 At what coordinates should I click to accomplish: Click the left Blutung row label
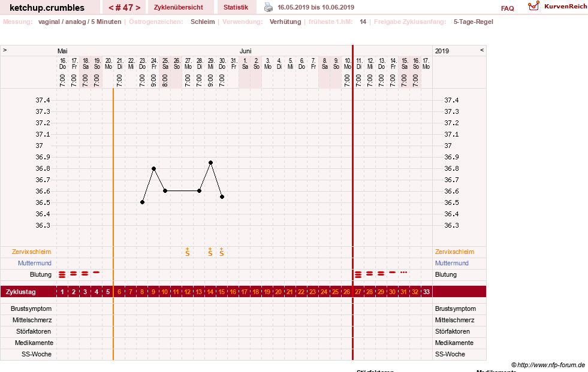click(x=41, y=274)
